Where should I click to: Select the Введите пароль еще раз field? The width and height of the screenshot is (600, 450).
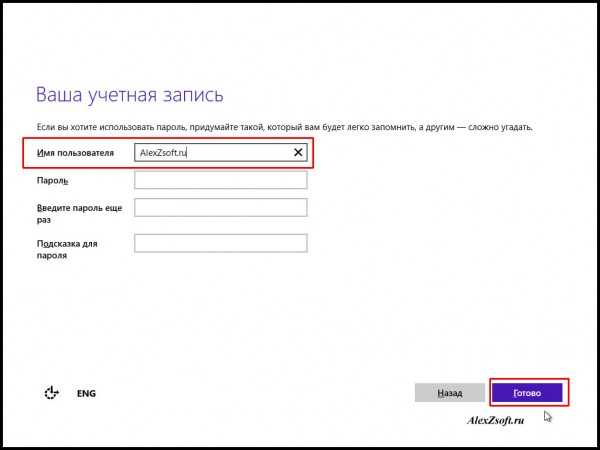[220, 208]
